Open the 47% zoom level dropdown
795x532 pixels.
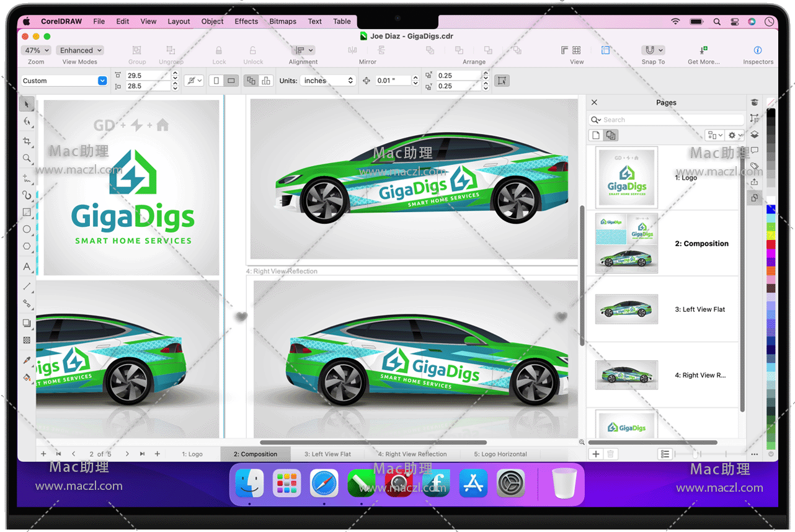pyautogui.click(x=36, y=50)
